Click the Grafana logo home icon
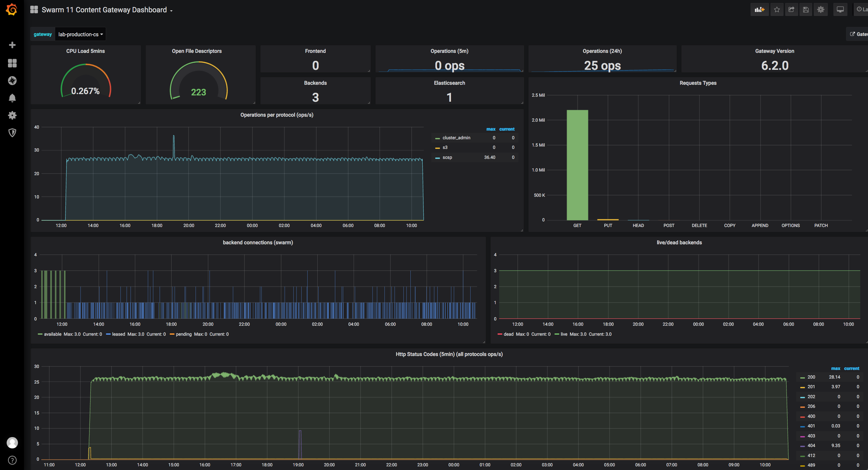 [x=12, y=9]
